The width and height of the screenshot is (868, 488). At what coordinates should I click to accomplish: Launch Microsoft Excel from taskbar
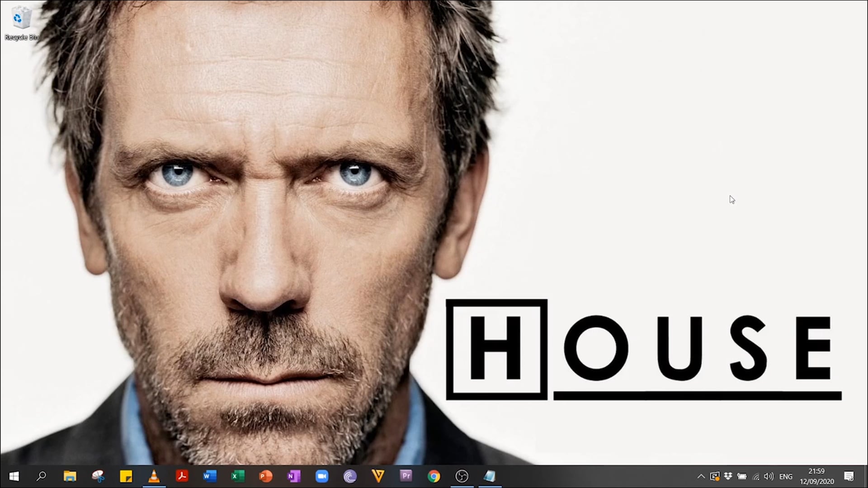click(x=238, y=476)
